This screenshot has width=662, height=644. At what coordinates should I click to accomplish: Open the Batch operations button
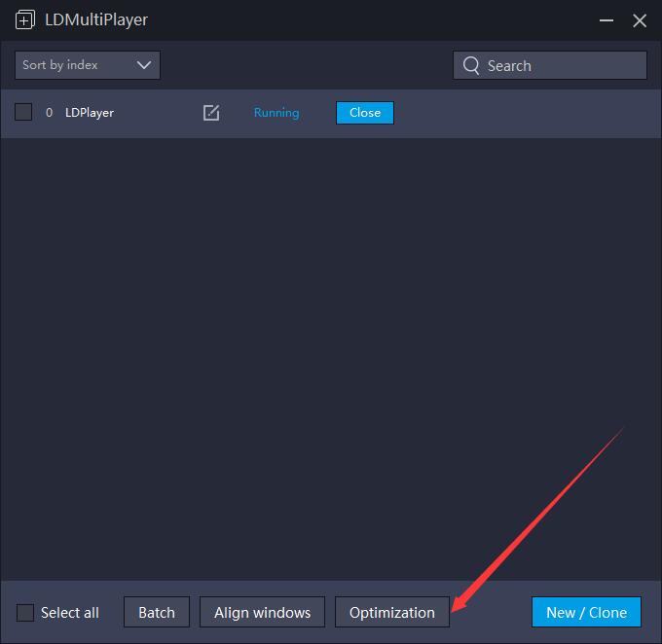tap(157, 612)
